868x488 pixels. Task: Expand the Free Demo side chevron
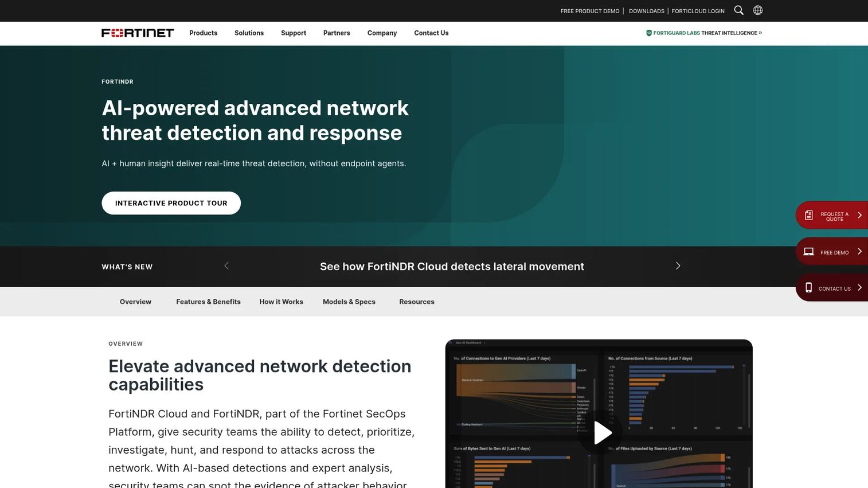[859, 252]
